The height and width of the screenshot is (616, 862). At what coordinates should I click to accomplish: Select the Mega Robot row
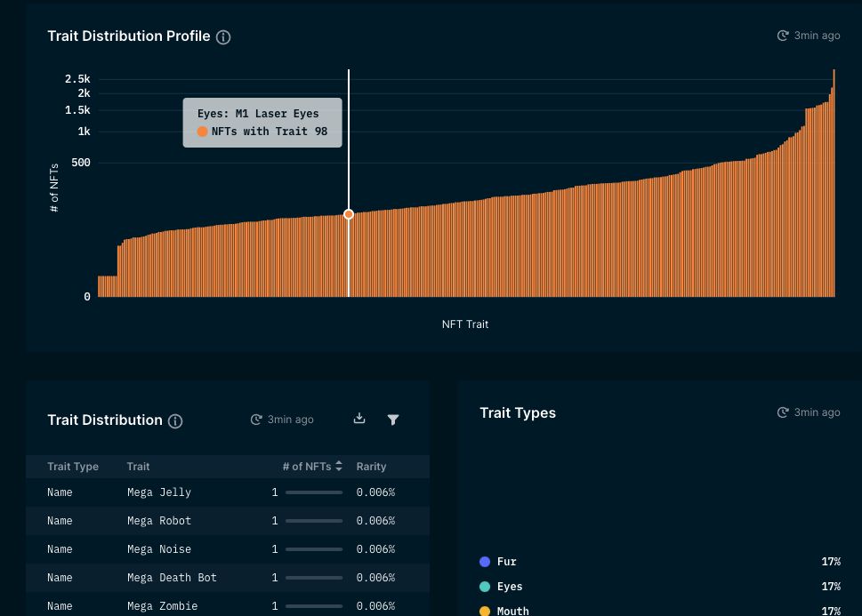pyautogui.click(x=228, y=521)
